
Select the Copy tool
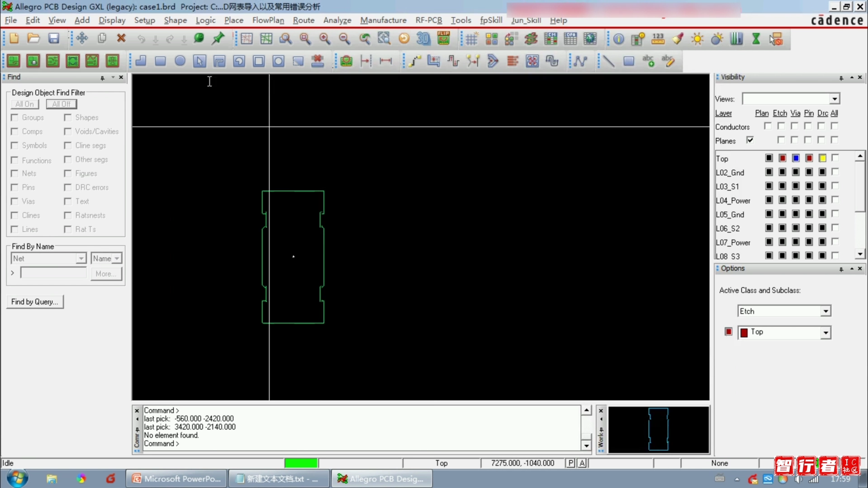coord(102,39)
